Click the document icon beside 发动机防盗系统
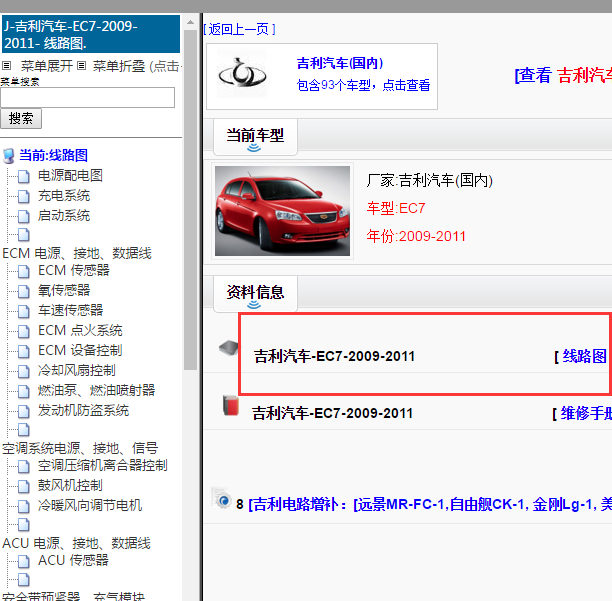Viewport: 612px width, 601px height. tap(24, 411)
